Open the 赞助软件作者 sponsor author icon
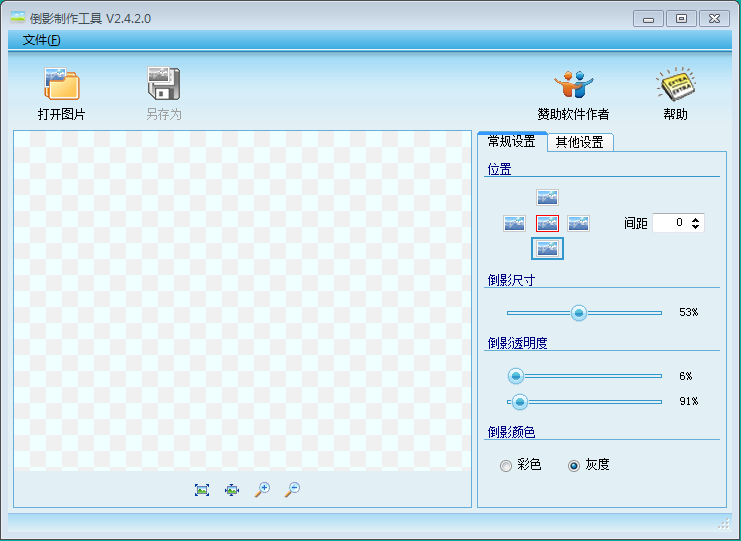The height and width of the screenshot is (541, 741). [x=573, y=84]
